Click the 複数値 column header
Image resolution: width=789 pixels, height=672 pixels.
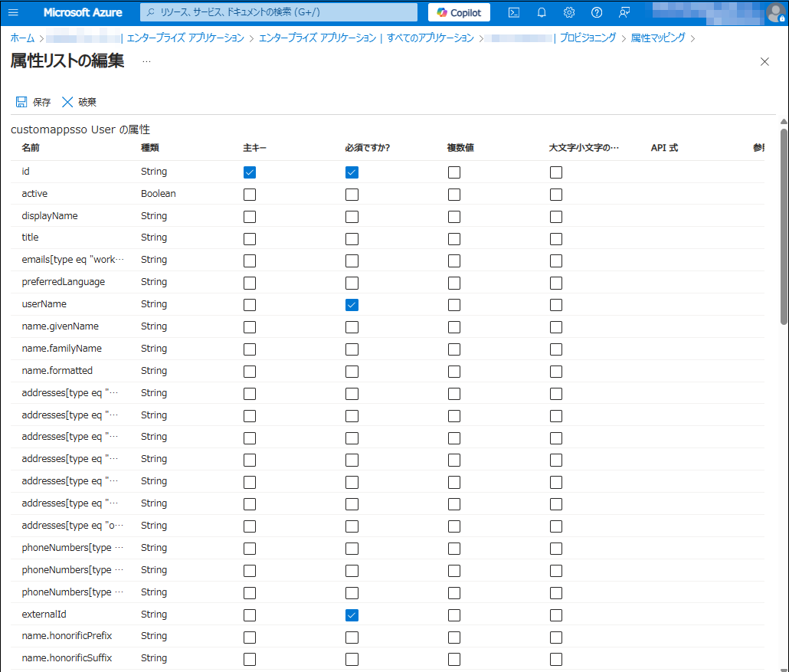coord(460,147)
